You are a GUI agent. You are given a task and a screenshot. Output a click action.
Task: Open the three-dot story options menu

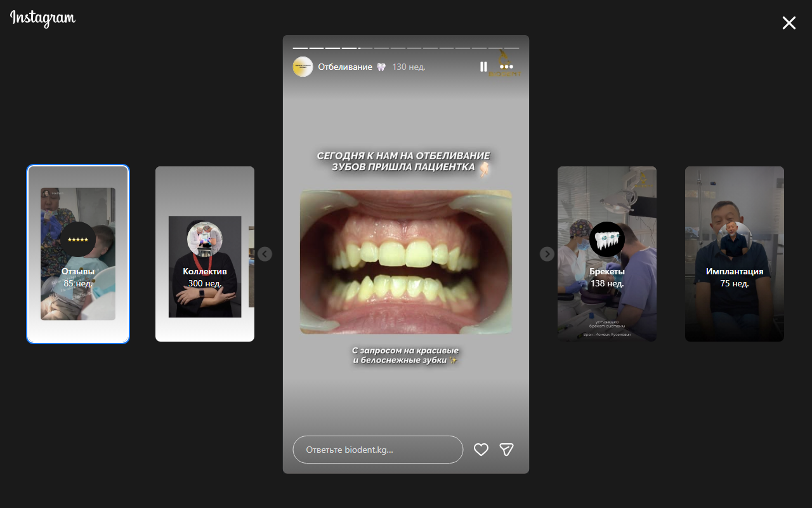coord(506,67)
